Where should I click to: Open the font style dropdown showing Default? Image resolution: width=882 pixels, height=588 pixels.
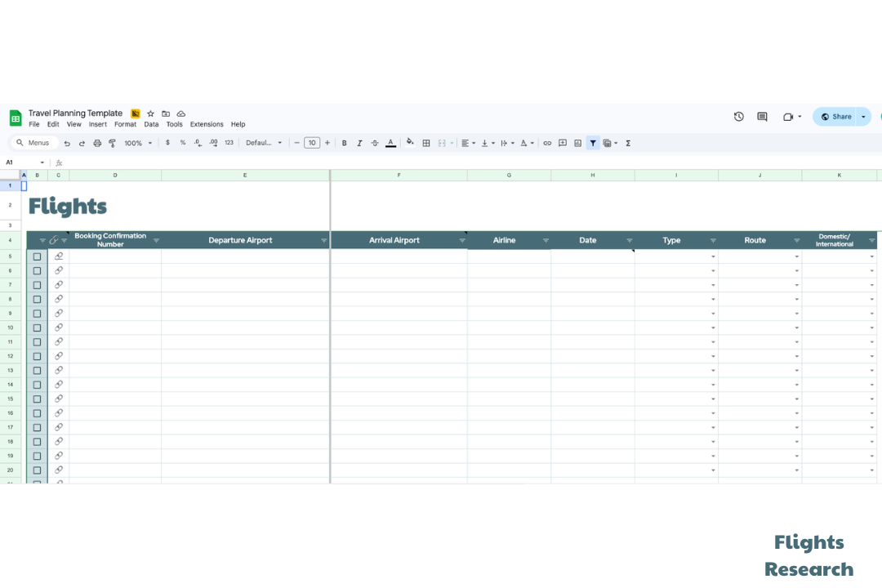261,143
